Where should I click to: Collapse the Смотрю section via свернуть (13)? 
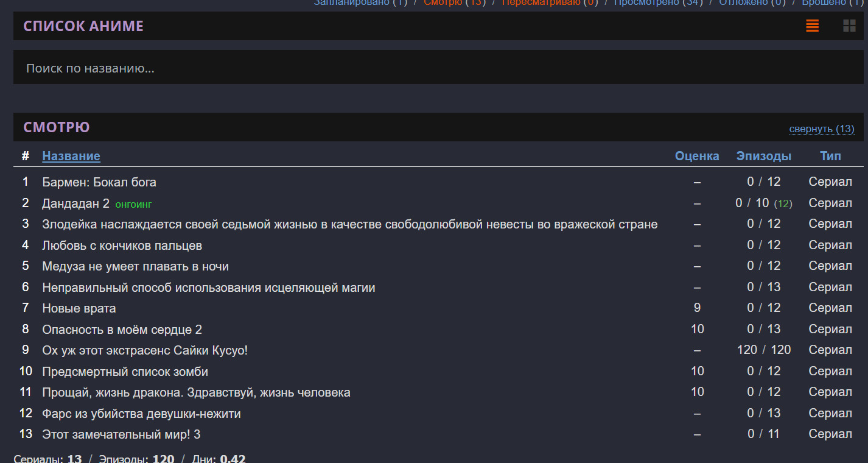[x=821, y=129]
